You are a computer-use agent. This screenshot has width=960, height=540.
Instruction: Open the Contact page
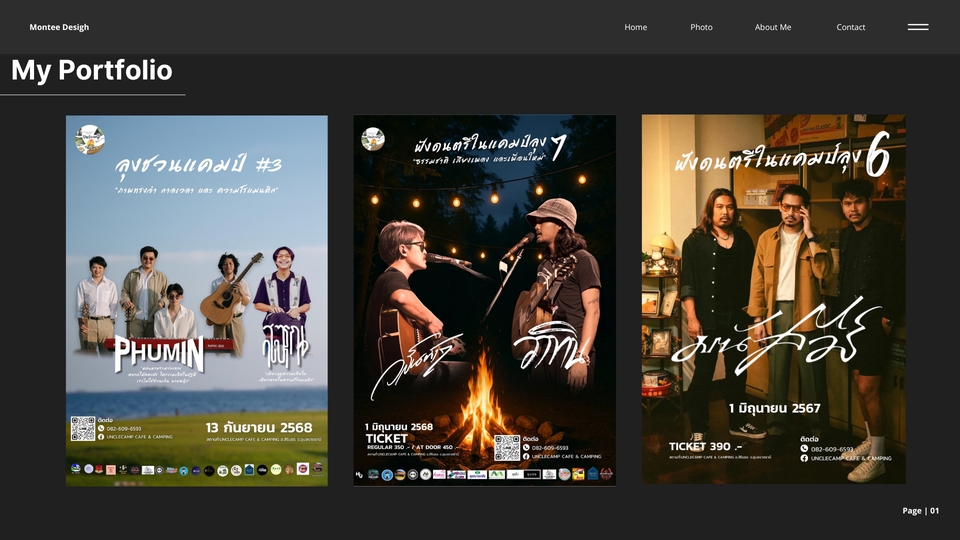click(x=850, y=27)
